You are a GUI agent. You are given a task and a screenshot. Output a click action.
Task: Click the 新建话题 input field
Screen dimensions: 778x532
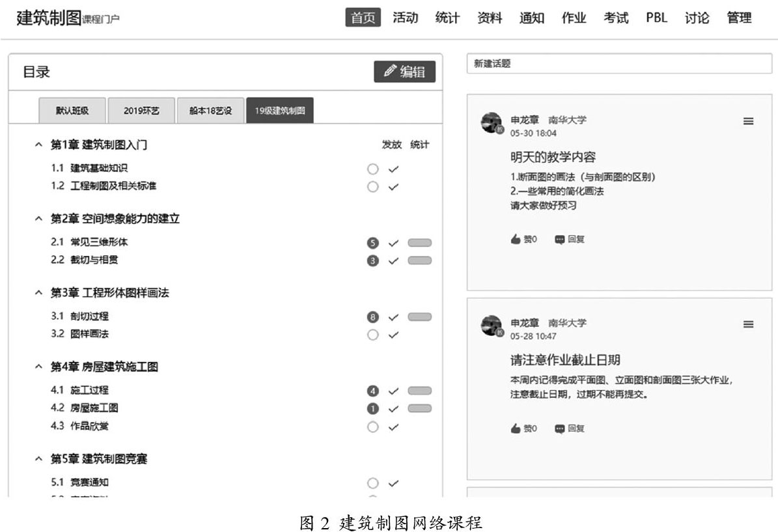pos(619,64)
